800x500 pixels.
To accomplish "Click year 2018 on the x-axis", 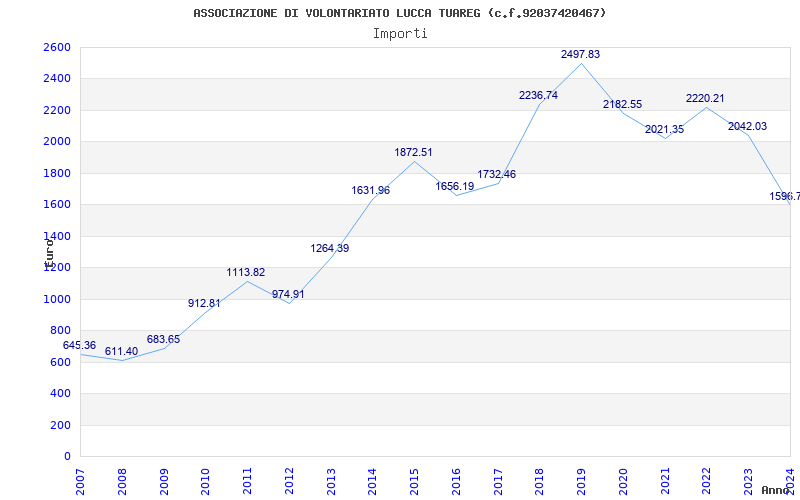I will pos(540,482).
